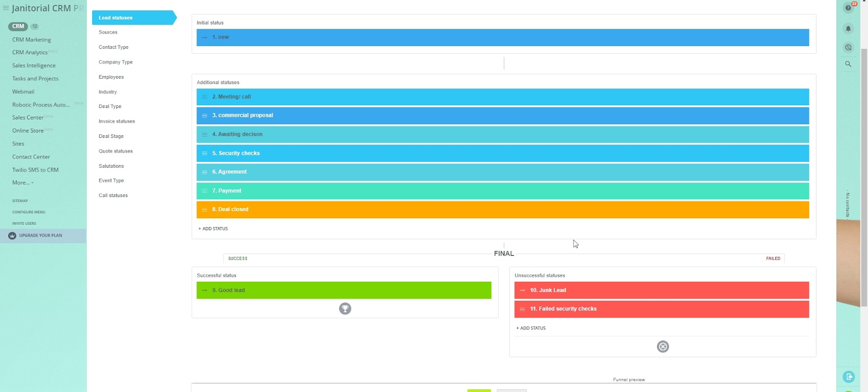The width and height of the screenshot is (868, 392).
Task: Open Robotic Process Automation in the sidebar
Action: [x=41, y=105]
